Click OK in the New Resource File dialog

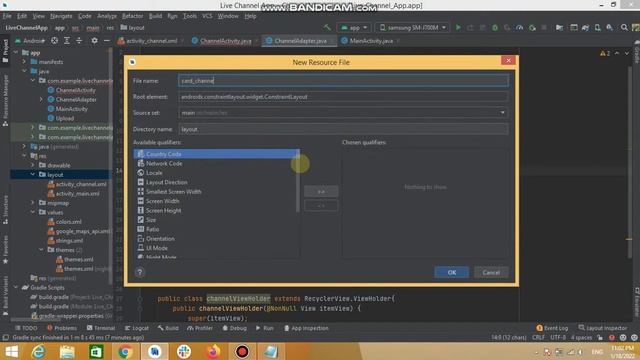[451, 272]
